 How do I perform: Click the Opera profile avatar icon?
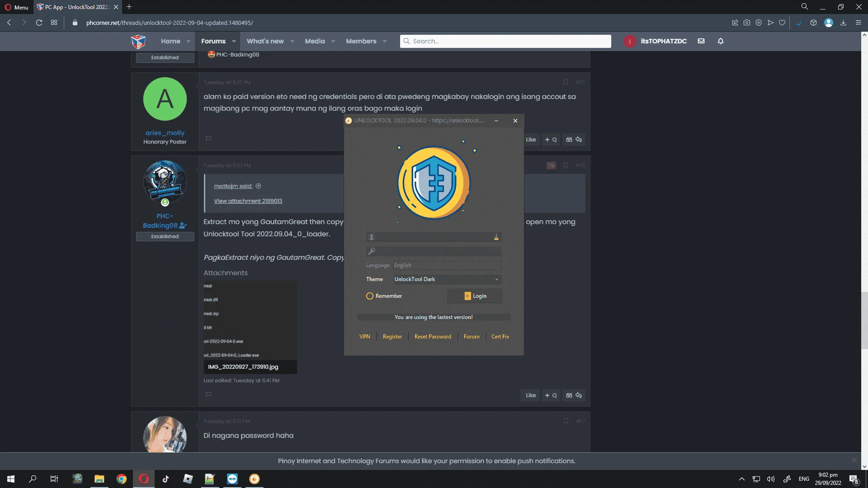[x=828, y=23]
